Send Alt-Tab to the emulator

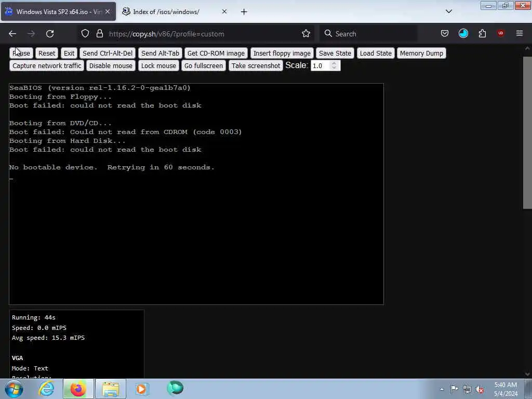point(160,54)
